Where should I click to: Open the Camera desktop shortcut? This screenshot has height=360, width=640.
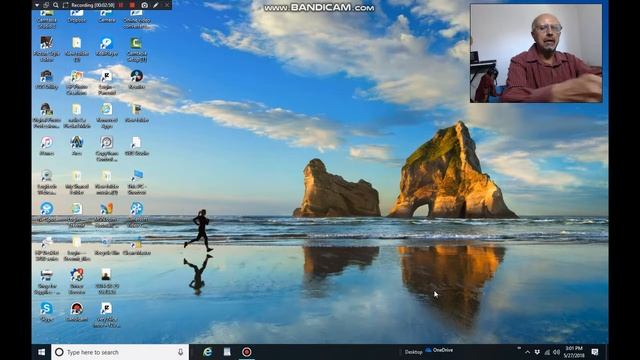107,16
